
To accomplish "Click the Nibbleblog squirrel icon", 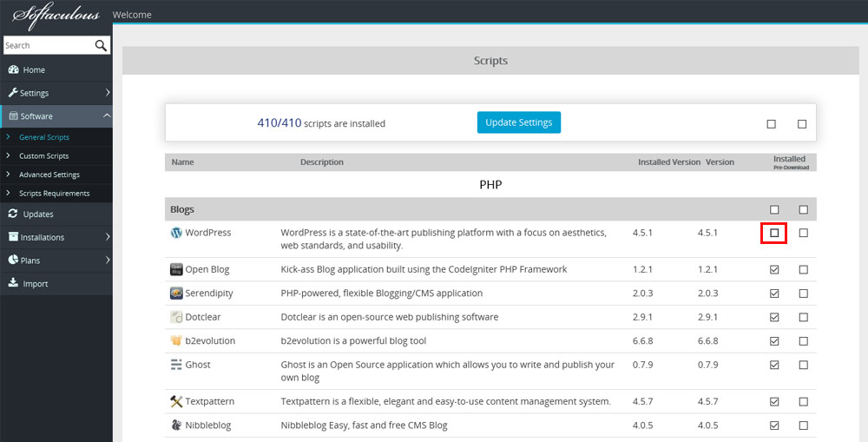I will (x=176, y=425).
